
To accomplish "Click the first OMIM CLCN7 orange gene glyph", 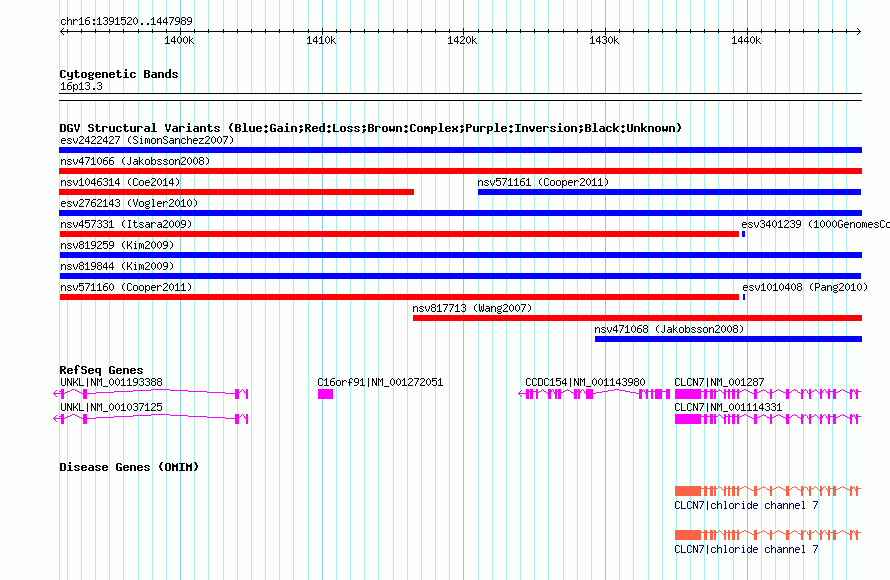I will 767,490.
